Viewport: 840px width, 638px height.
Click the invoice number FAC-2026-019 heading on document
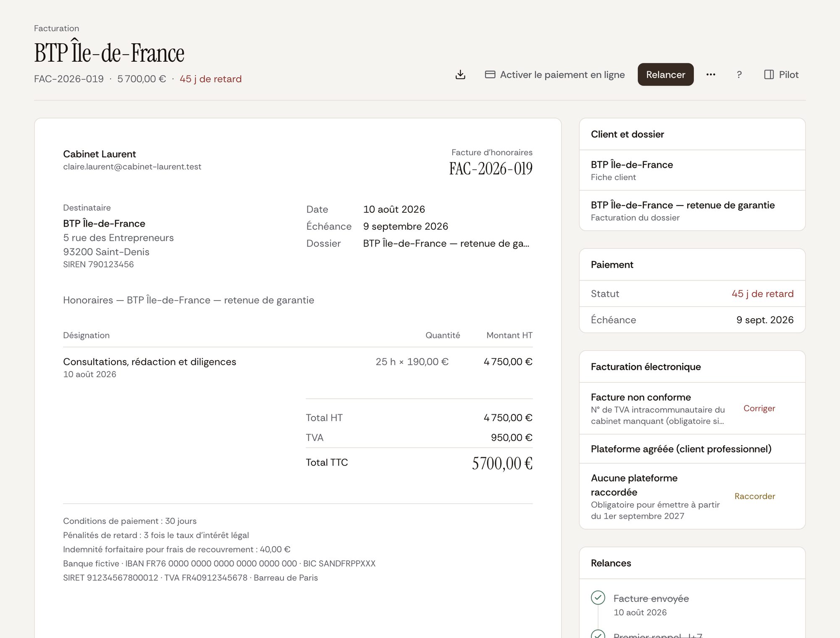[x=491, y=169]
